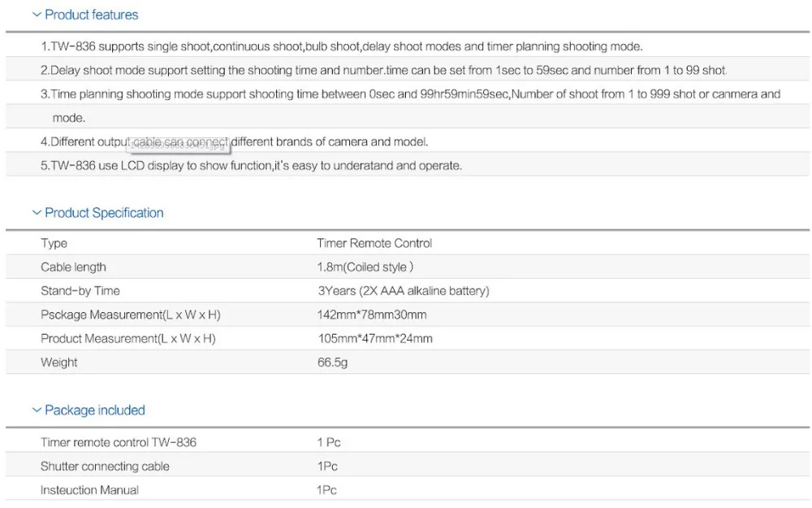The height and width of the screenshot is (508, 812).
Task: Click the Shutter connecting cable row
Action: pos(408,466)
